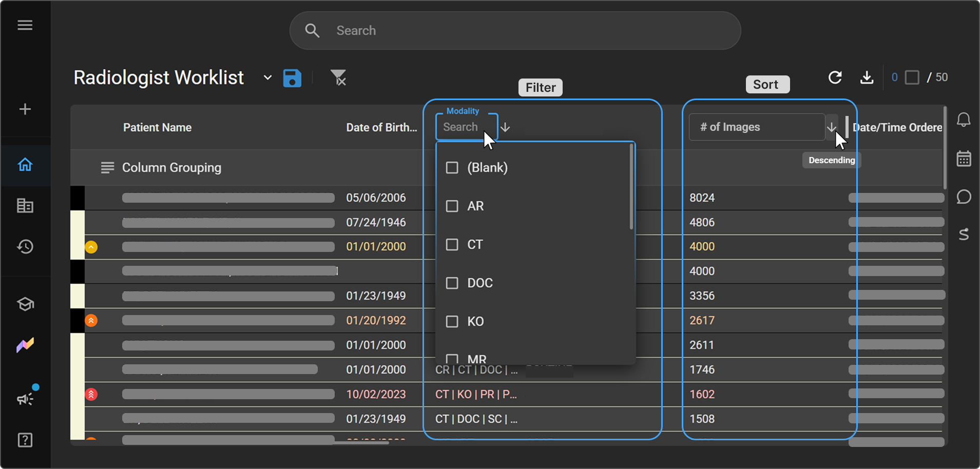Open the chat bubble icon
The image size is (980, 469).
pyautogui.click(x=964, y=197)
